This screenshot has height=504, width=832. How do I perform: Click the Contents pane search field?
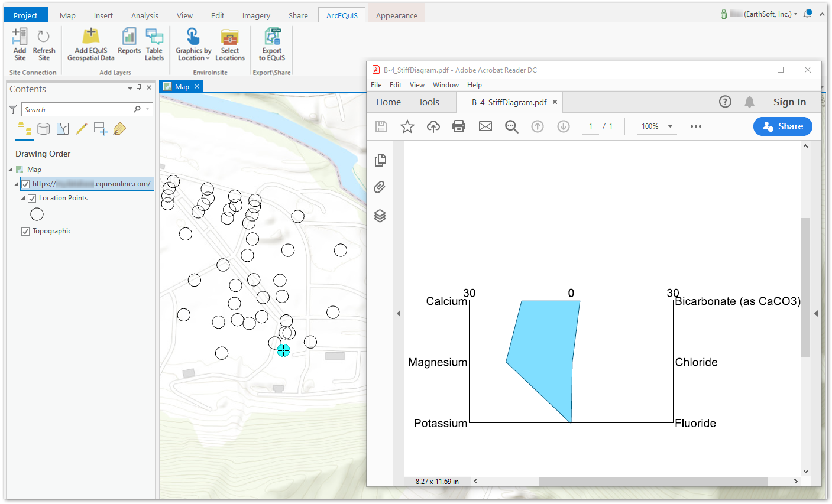click(x=77, y=110)
